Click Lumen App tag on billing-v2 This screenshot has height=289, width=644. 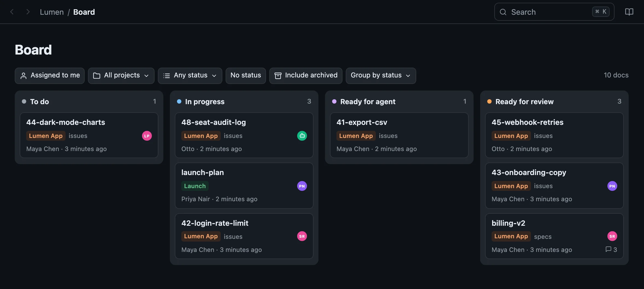(x=511, y=236)
